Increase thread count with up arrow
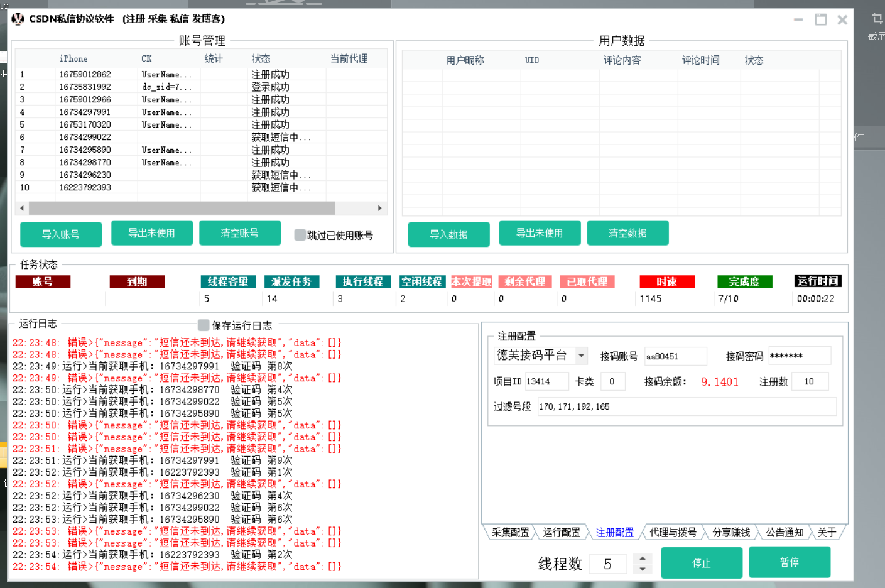Viewport: 885px width, 588px height. 642,558
